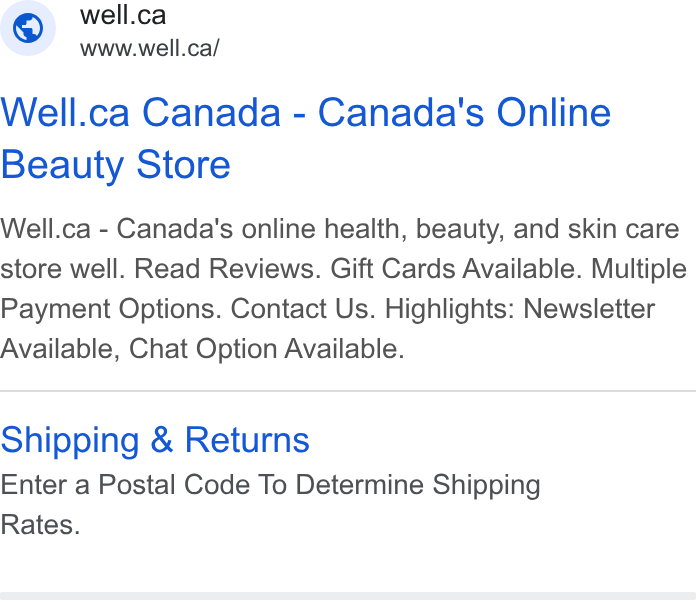Click the www.well.ca/ URL text
Viewport: 696px width, 600px height.
150,48
